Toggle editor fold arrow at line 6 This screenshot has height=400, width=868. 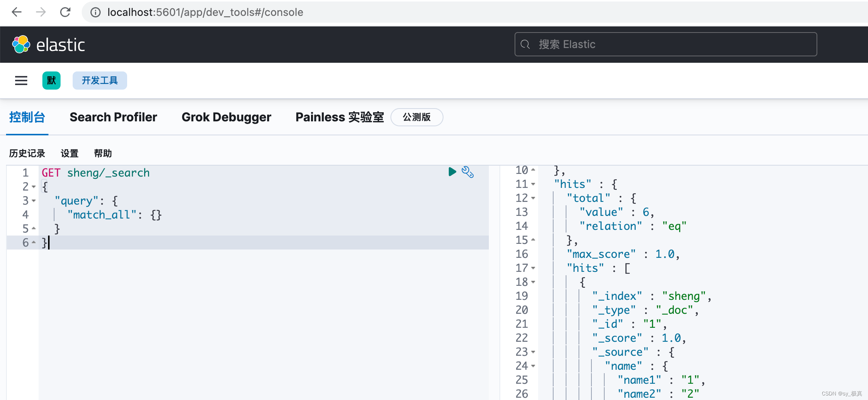point(34,242)
